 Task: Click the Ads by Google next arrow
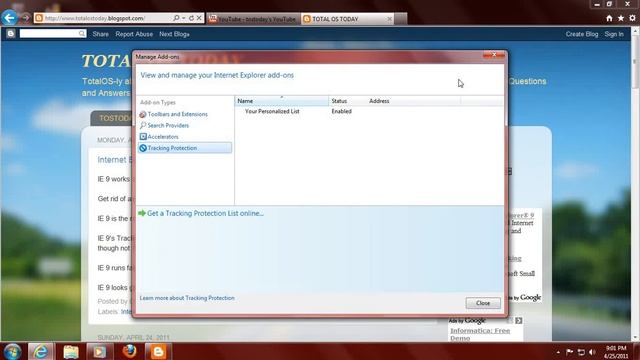point(518,321)
